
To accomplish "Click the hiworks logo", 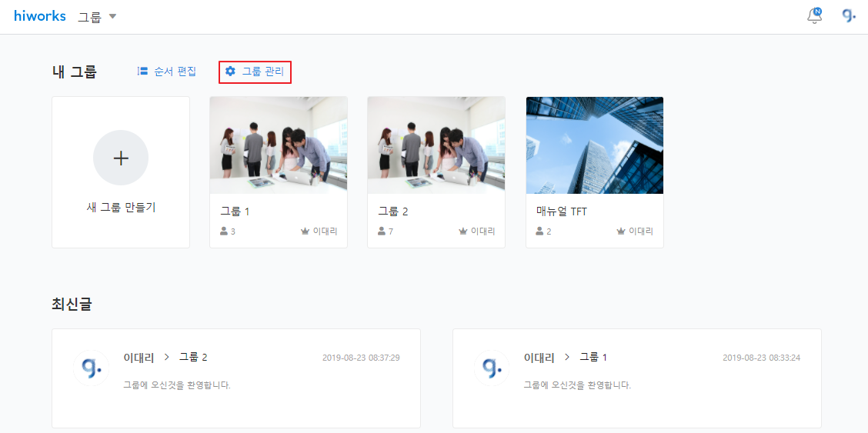I will (40, 16).
